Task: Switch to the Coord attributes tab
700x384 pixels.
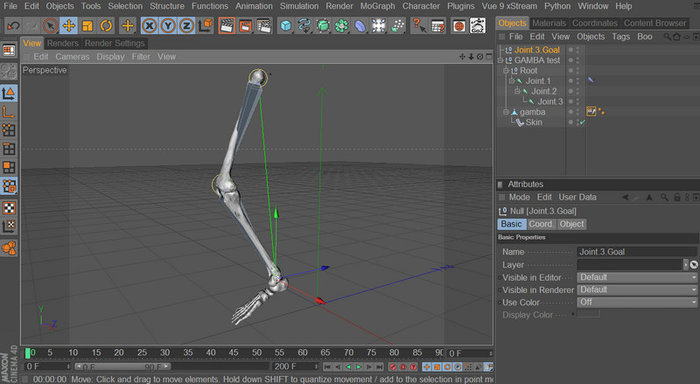Action: coord(540,224)
